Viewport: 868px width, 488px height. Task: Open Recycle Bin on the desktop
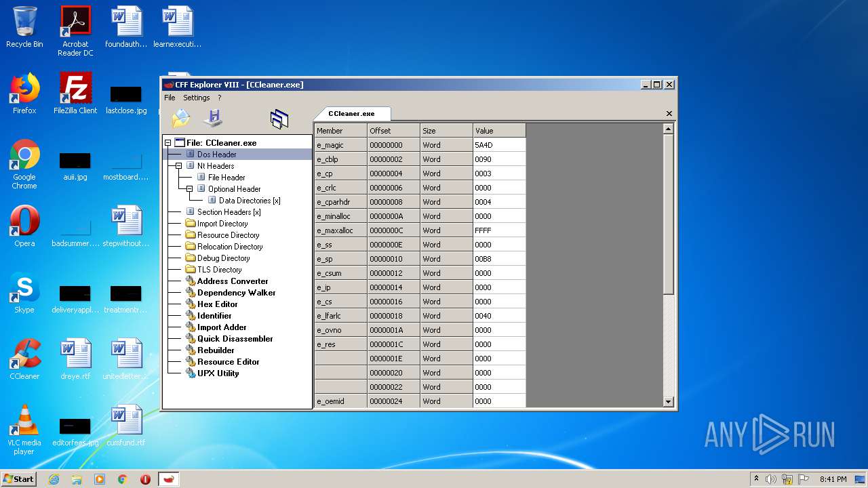[24, 27]
